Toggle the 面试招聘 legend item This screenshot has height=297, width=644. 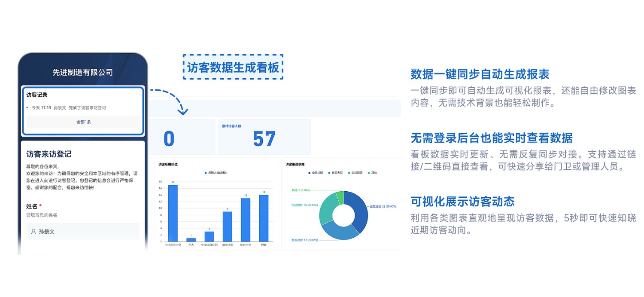pos(356,173)
